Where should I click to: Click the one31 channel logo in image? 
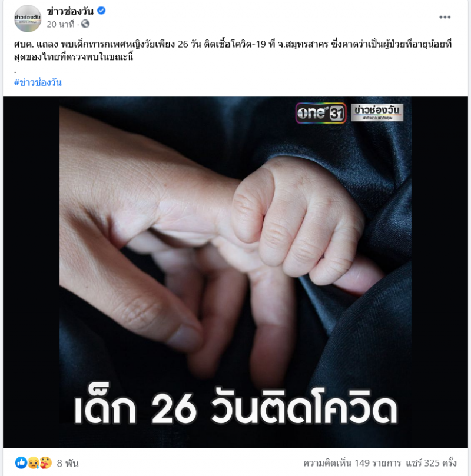[321, 113]
